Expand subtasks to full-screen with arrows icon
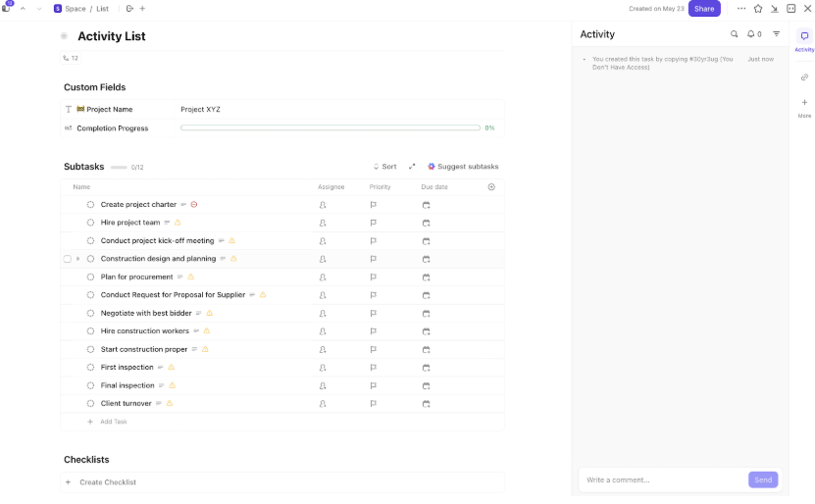This screenshot has height=504, width=815. click(412, 167)
